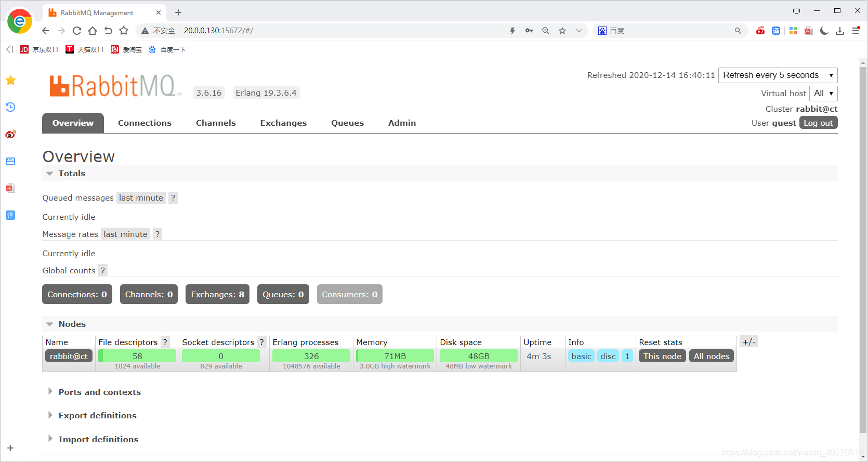Go back with the browser back arrow
The width and height of the screenshot is (868, 462).
[46, 31]
